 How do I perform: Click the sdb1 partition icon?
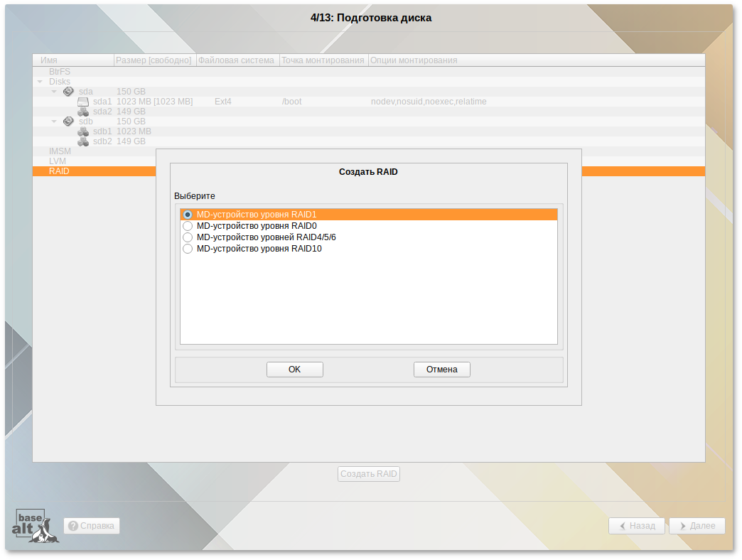(83, 131)
